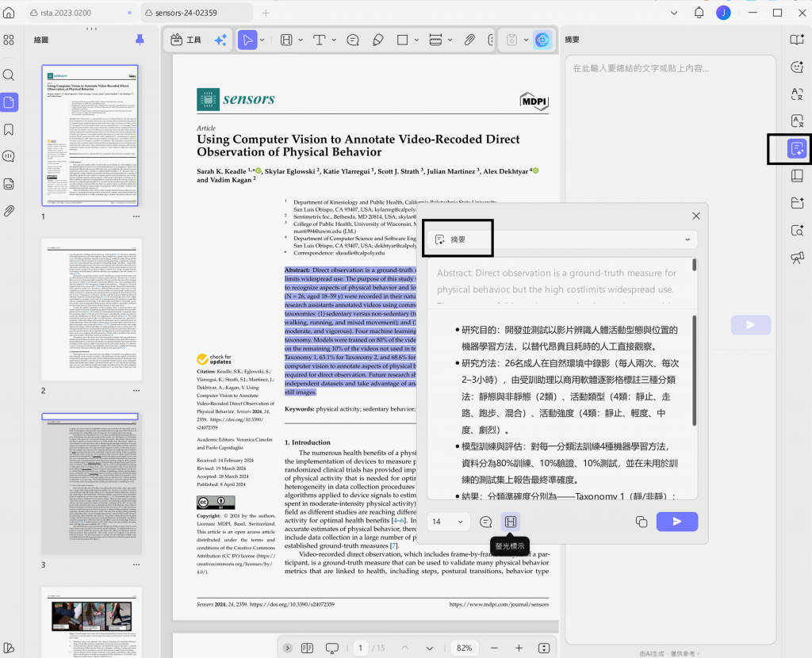Screen dimensions: 812x658
Task: Click the page number field showing 1
Action: click(361, 648)
